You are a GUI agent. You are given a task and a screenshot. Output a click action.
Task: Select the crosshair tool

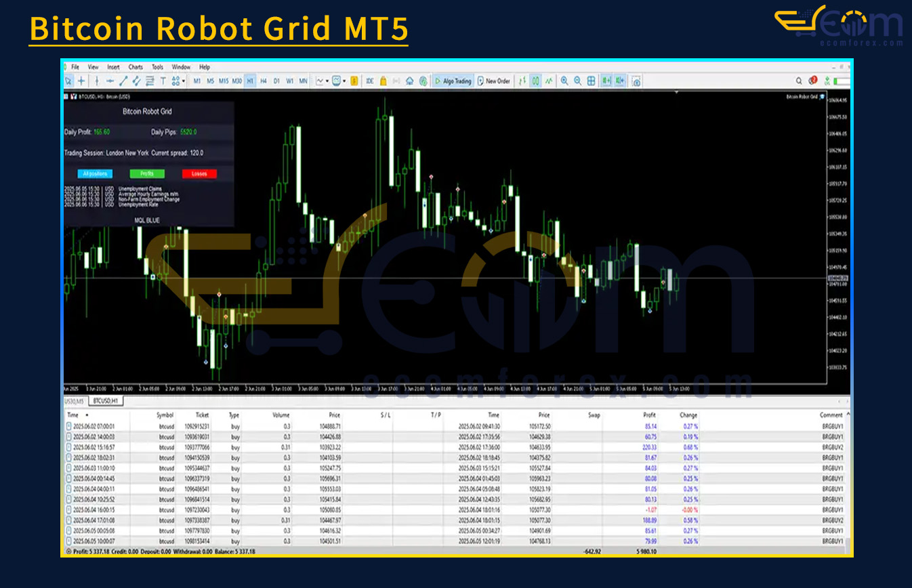click(x=81, y=81)
